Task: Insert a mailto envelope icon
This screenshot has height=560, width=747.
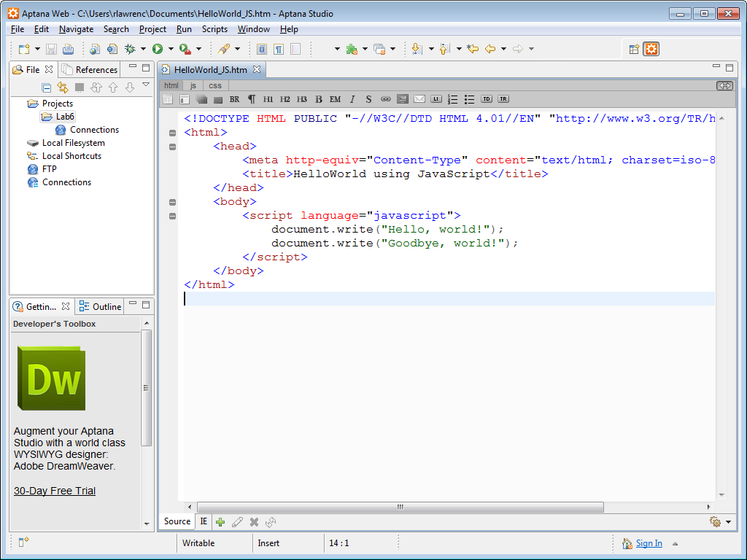Action: [x=419, y=99]
